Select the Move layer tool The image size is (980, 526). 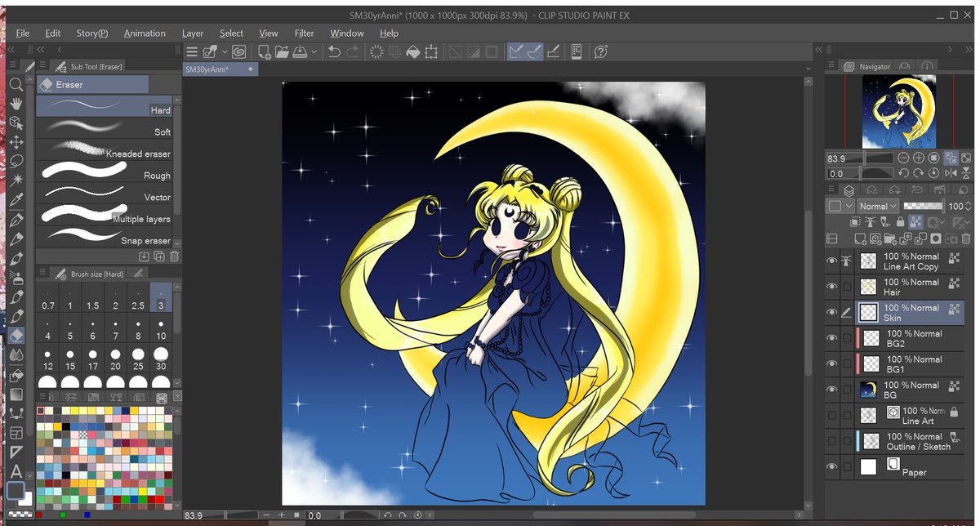click(16, 142)
